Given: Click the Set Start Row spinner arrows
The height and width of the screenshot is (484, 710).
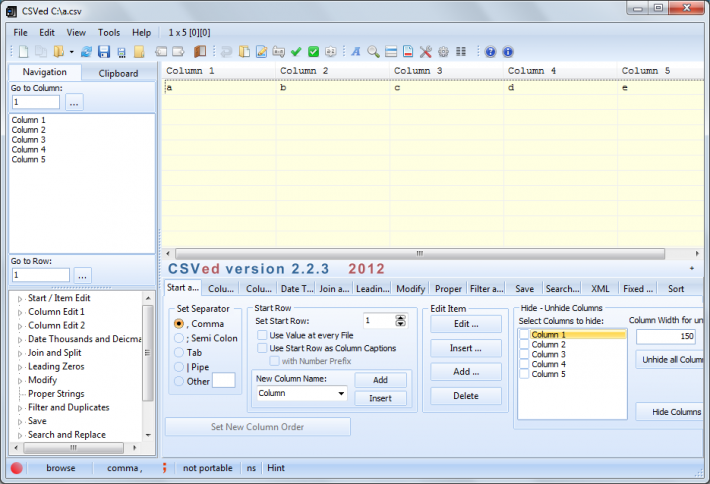Looking at the screenshot, I should coord(400,321).
